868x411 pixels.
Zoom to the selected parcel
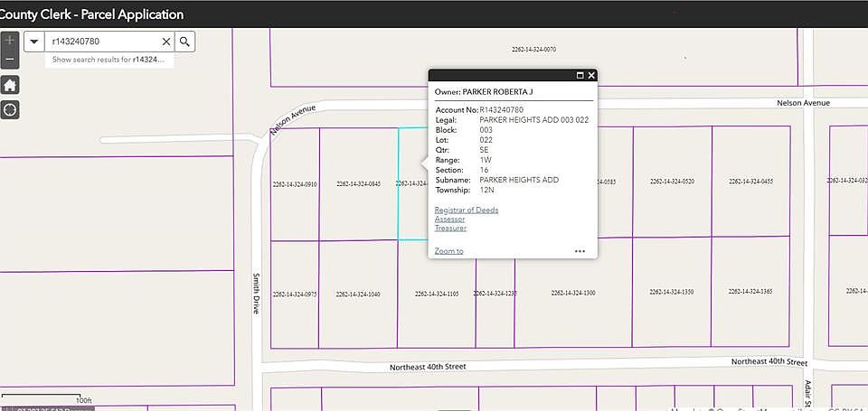click(x=448, y=251)
